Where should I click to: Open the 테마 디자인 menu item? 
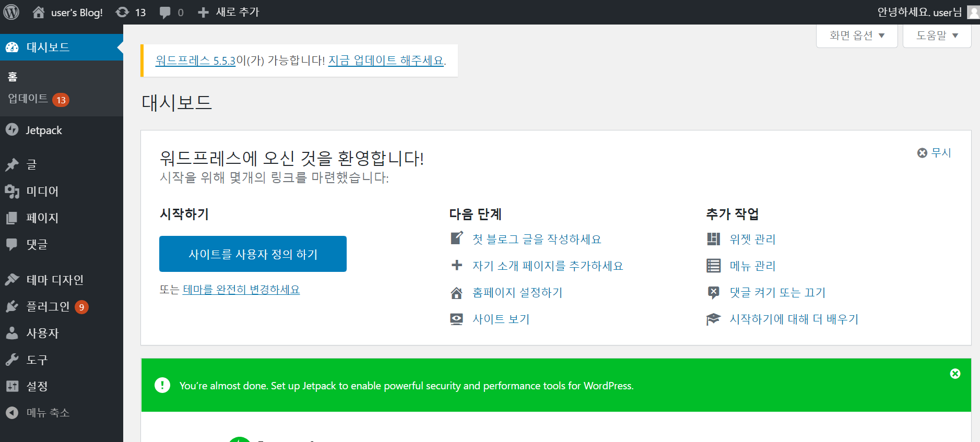(62, 280)
